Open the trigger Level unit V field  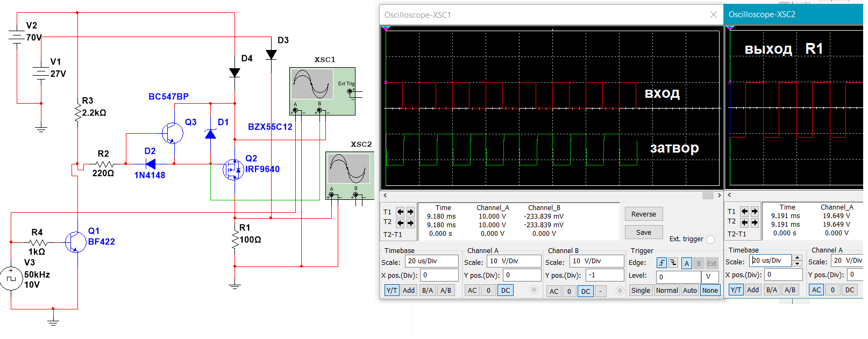(709, 277)
